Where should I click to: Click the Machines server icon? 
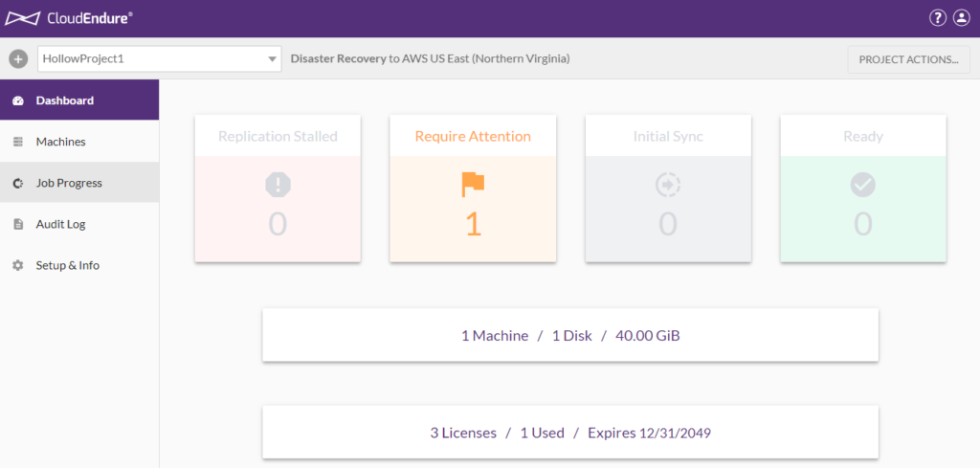pos(17,142)
